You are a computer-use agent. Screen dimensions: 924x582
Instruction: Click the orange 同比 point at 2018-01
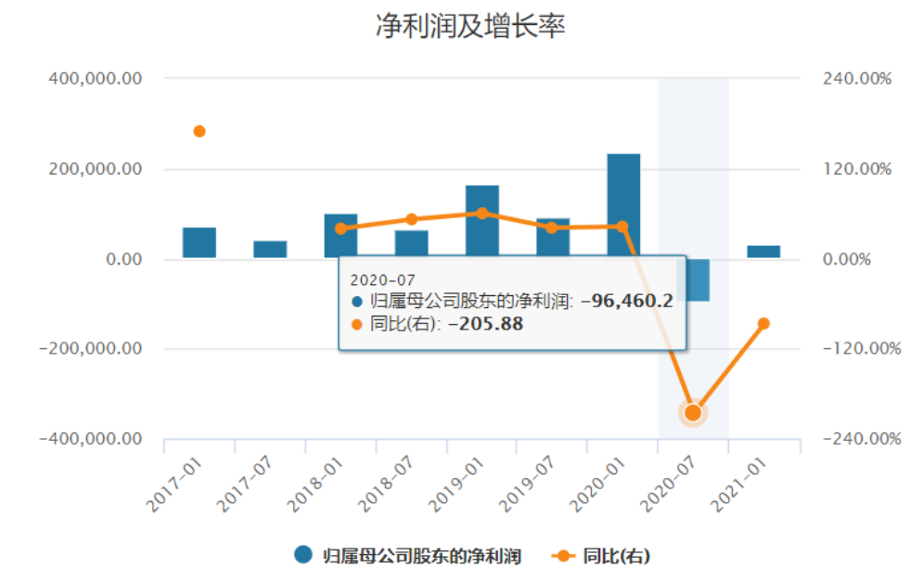click(x=340, y=228)
